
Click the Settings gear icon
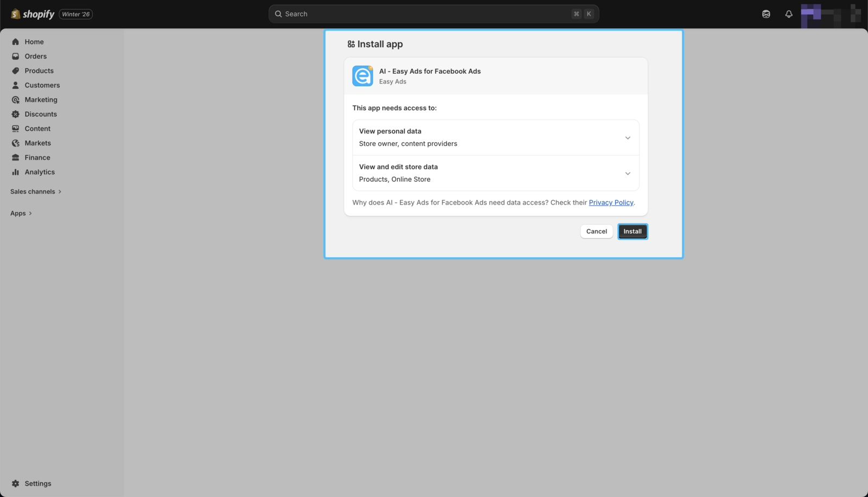pyautogui.click(x=15, y=483)
